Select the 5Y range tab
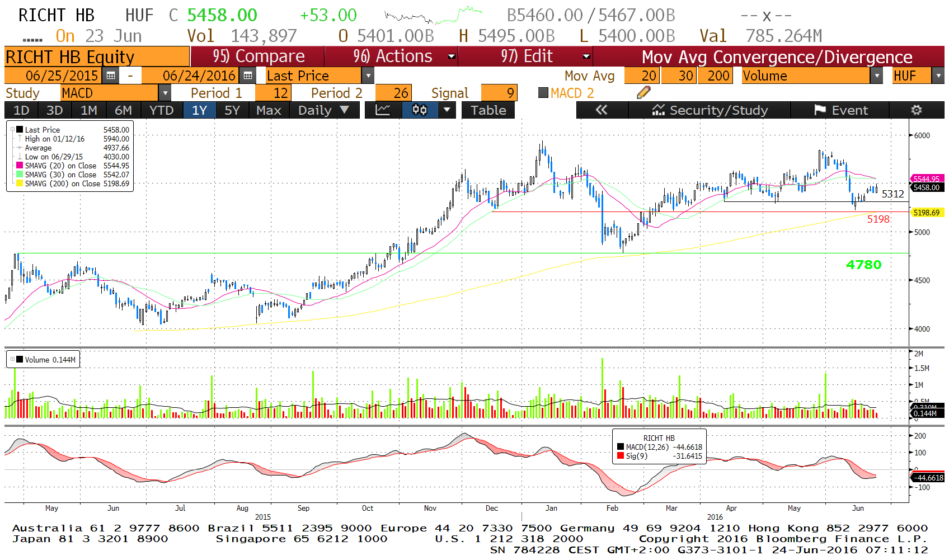Screen dimensions: 949x560 pos(232,110)
